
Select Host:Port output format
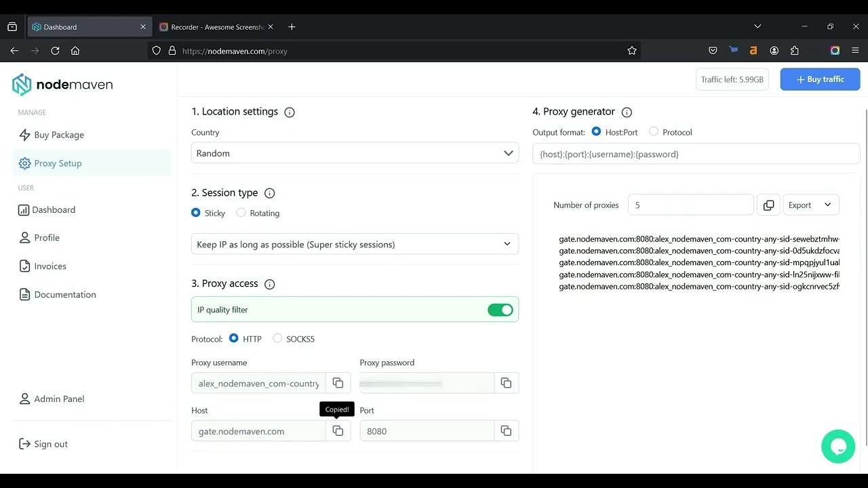(596, 131)
